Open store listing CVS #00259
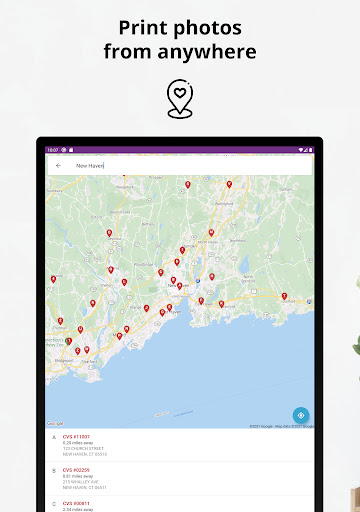 (x=179, y=478)
